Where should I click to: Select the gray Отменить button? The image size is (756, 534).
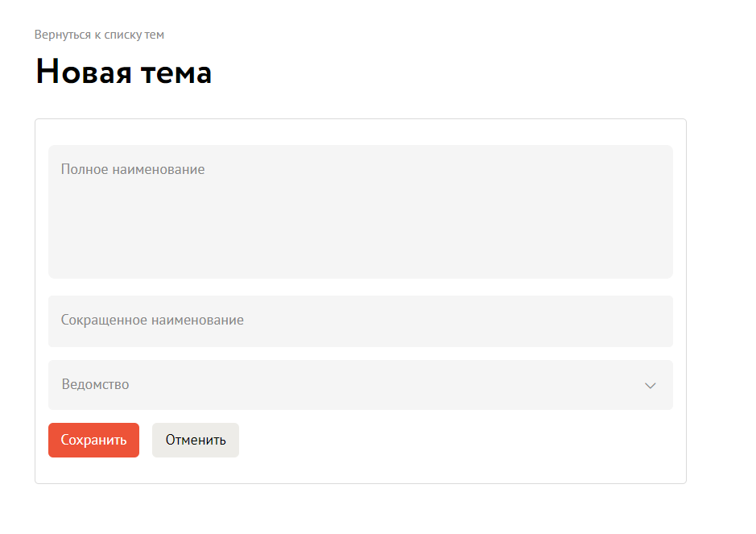coord(196,440)
